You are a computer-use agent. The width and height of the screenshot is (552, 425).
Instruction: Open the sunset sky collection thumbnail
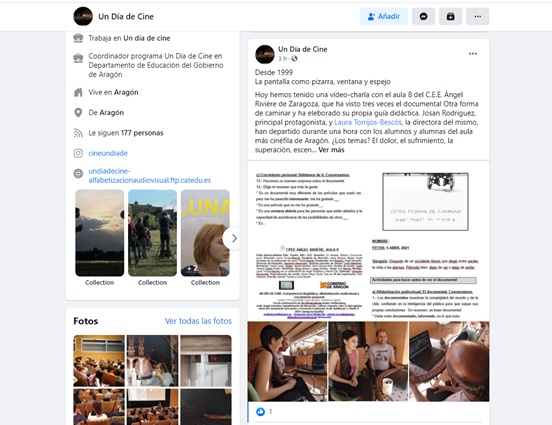point(100,233)
